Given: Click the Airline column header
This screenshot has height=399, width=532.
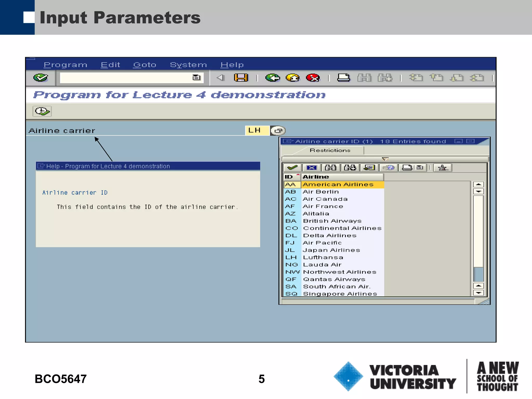Looking at the screenshot, I should point(342,177).
